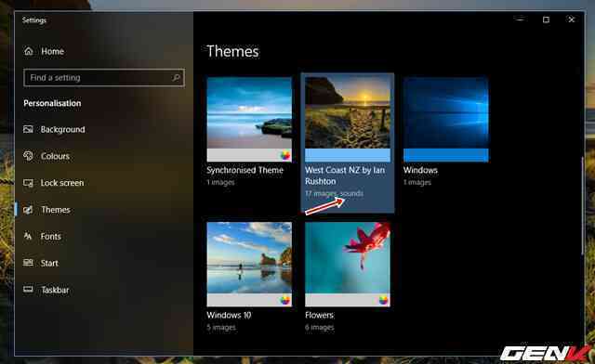Viewport: 595px width, 364px height.
Task: Select West Coast NZ by Ian Rushton theme
Action: 348,143
